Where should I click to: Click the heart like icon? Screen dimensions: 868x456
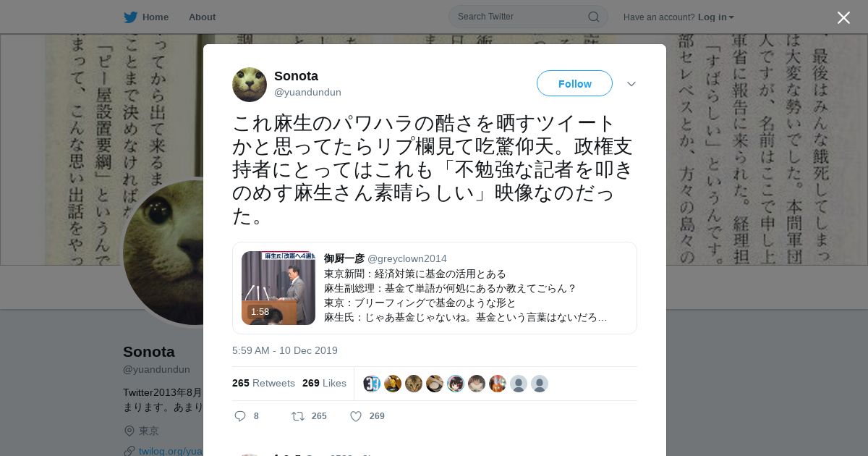click(x=356, y=416)
